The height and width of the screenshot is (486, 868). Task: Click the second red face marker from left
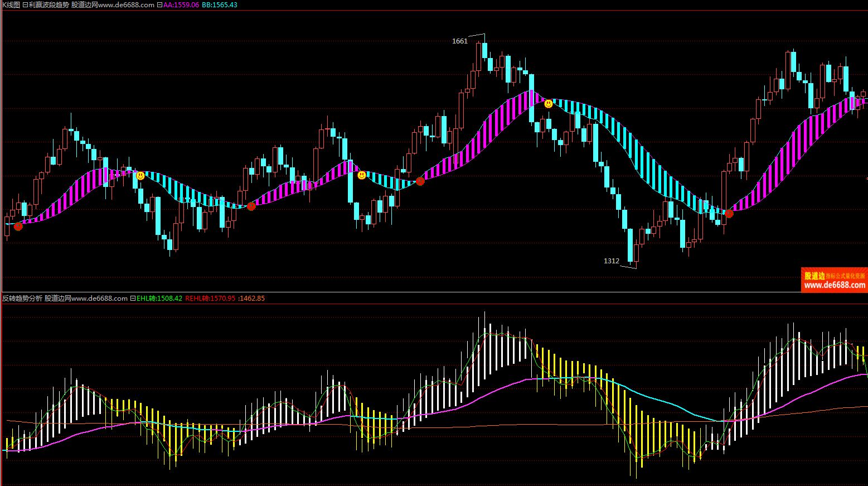click(251, 206)
